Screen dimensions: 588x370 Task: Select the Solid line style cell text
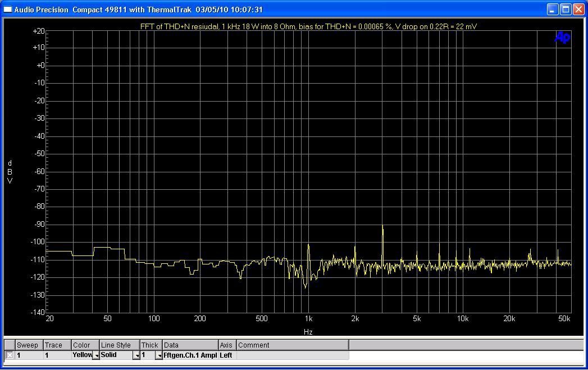pos(109,355)
